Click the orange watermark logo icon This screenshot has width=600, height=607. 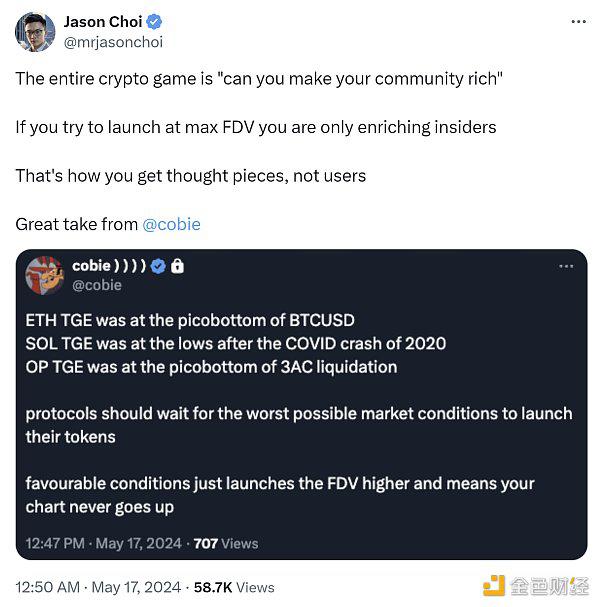pyautogui.click(x=494, y=586)
